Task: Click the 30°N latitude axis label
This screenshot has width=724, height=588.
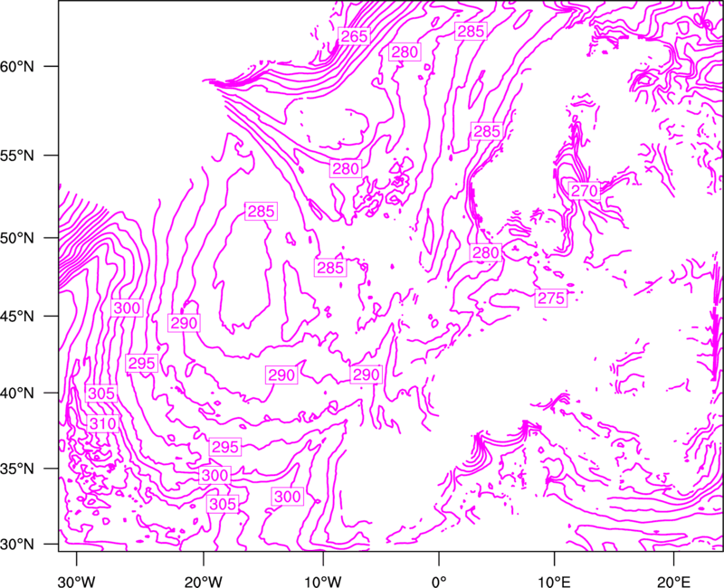Action: point(17,545)
